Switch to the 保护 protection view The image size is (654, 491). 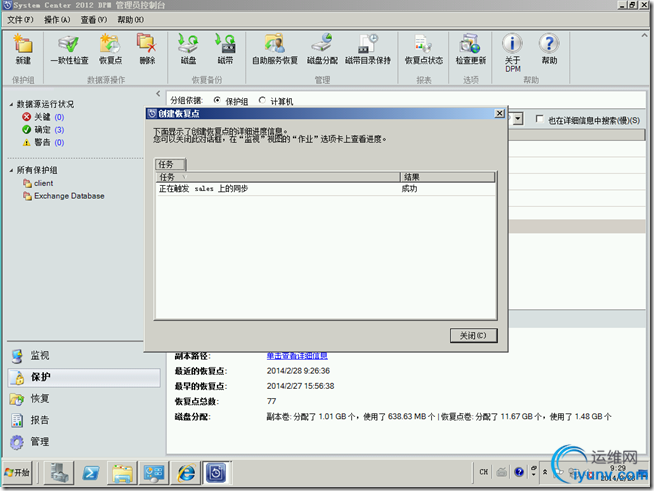[x=83, y=377]
